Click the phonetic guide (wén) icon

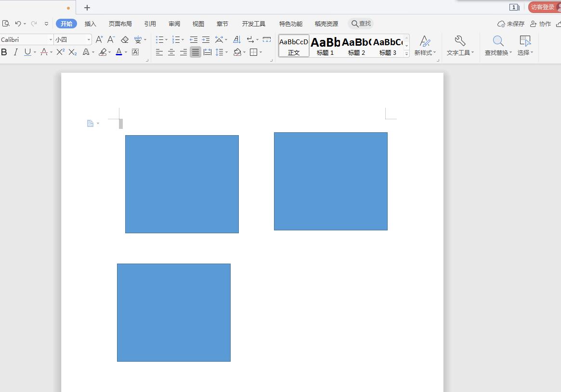coord(138,39)
